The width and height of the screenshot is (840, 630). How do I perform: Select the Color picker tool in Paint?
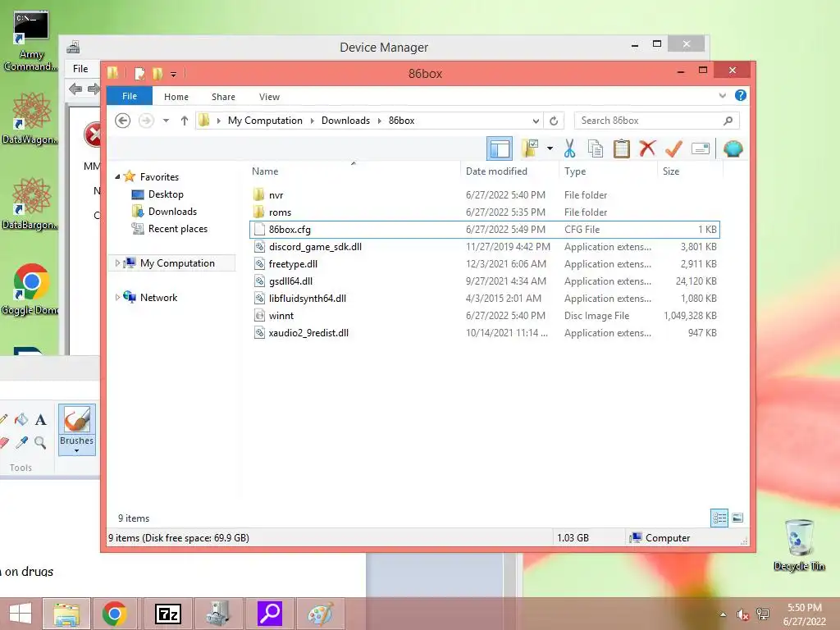22,442
